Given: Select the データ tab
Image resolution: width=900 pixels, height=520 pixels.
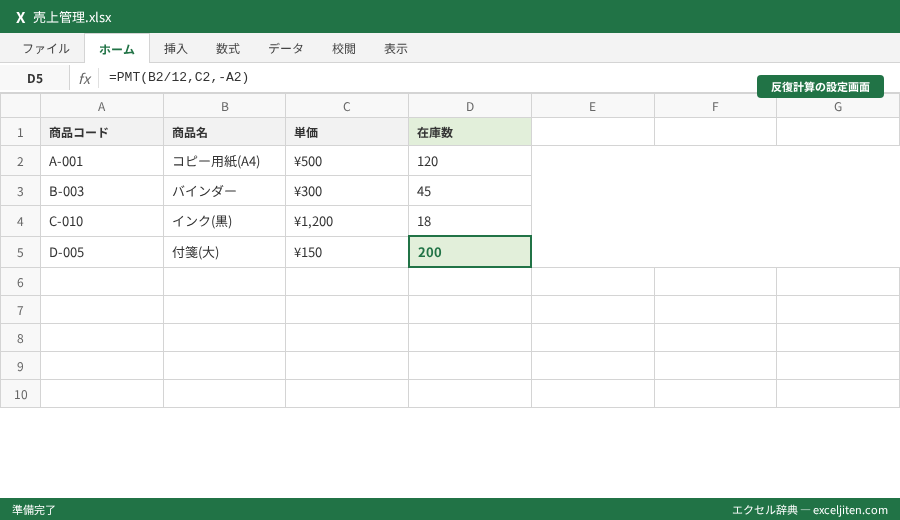Looking at the screenshot, I should point(286,49).
